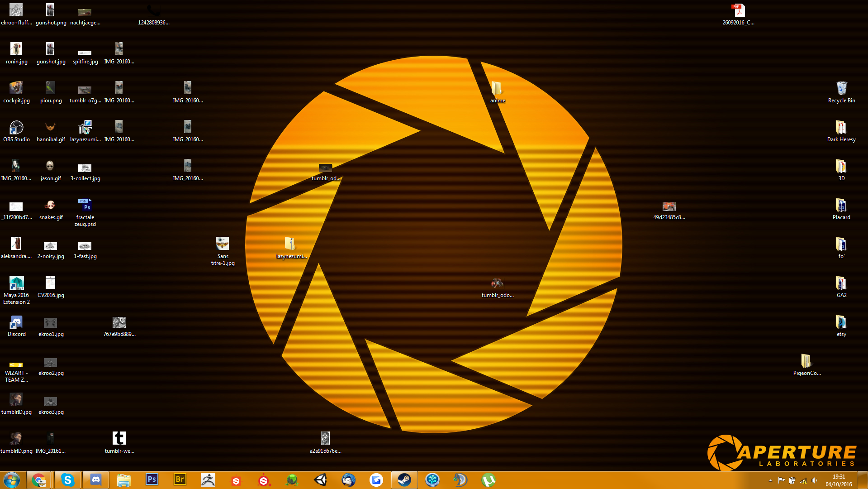The height and width of the screenshot is (489, 868).
Task: Launch uTorrent from the taskbar
Action: [488, 479]
